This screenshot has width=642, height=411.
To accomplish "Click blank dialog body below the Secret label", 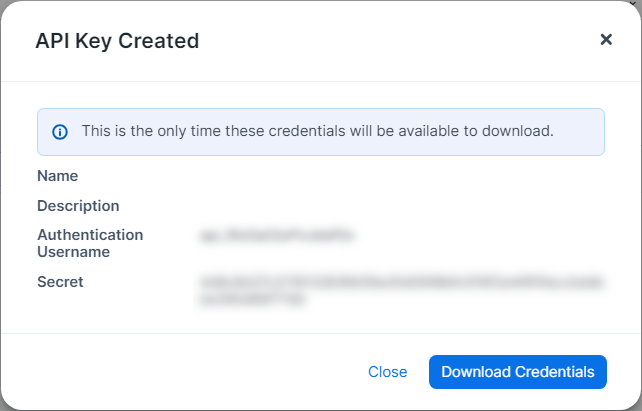I will [100, 312].
